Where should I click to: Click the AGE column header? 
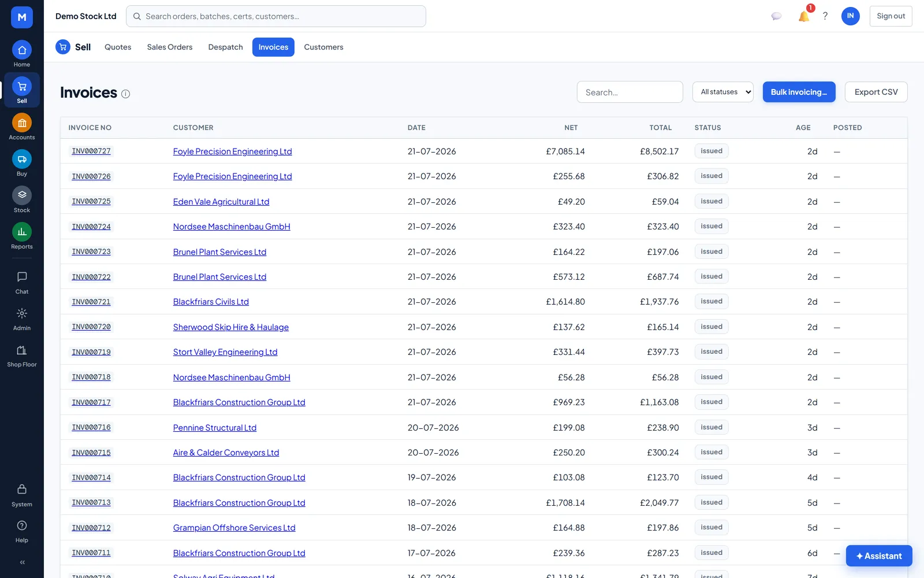click(x=803, y=128)
